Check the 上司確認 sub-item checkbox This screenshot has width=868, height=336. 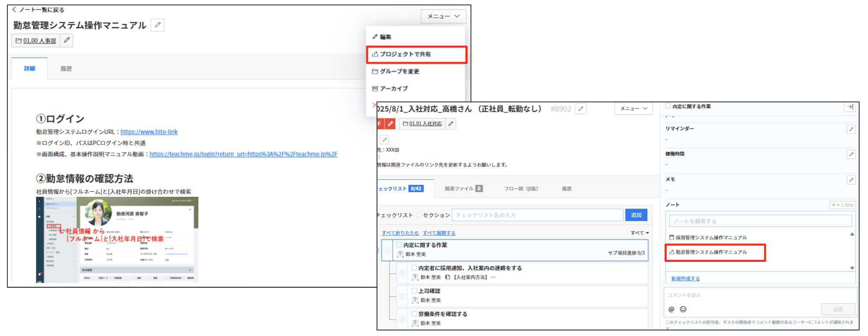coord(414,291)
